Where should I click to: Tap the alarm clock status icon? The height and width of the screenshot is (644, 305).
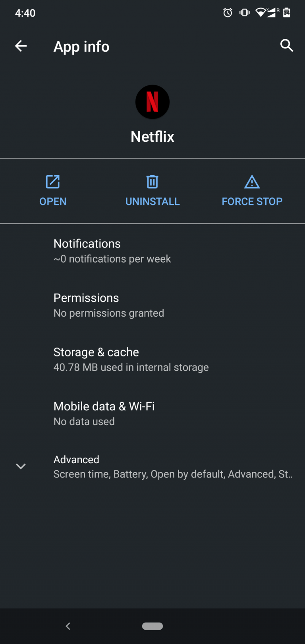228,13
